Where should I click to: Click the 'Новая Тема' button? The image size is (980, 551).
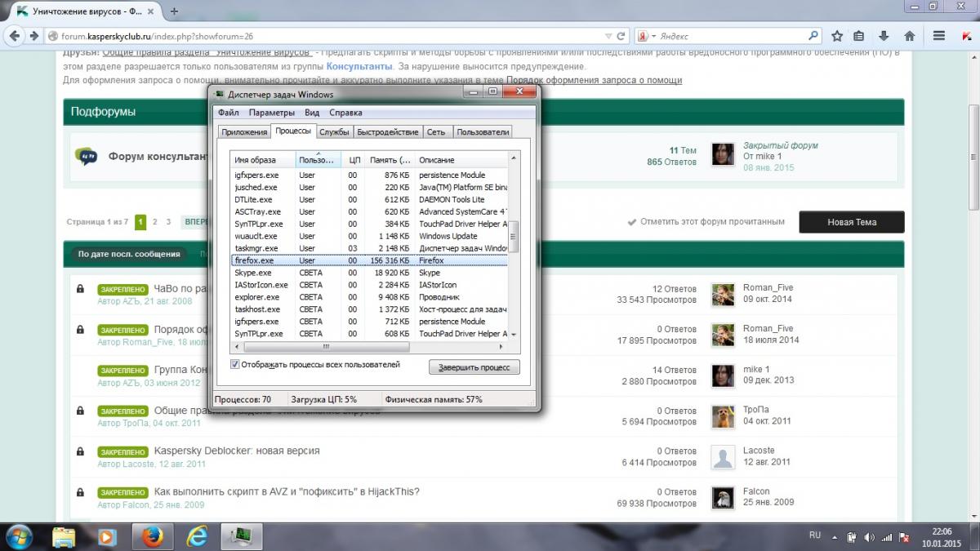[x=851, y=222]
